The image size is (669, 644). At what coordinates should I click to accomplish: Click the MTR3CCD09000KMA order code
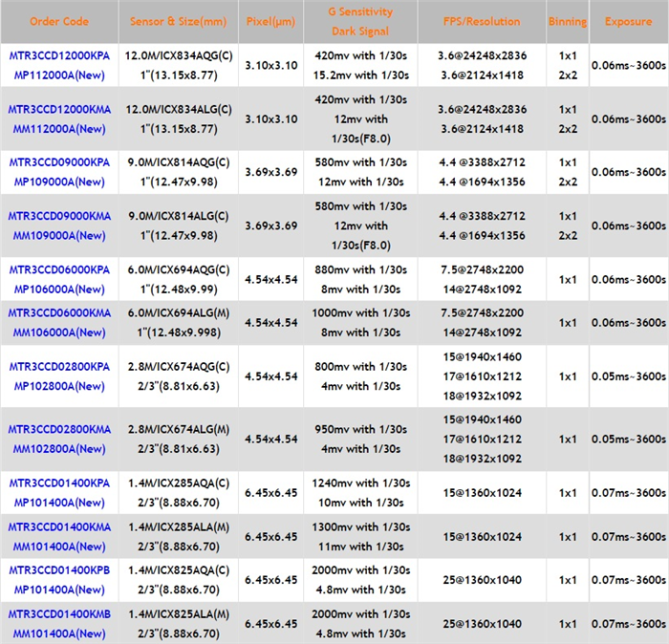click(x=59, y=216)
